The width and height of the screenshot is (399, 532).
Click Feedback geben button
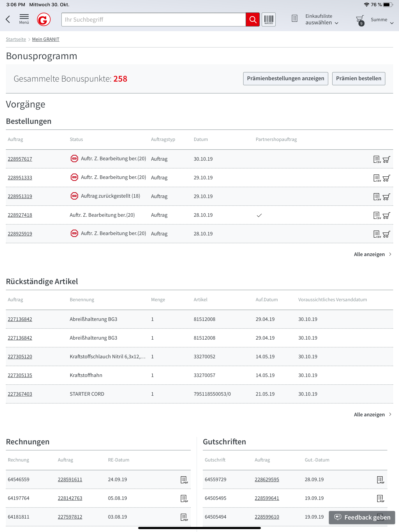(362, 518)
